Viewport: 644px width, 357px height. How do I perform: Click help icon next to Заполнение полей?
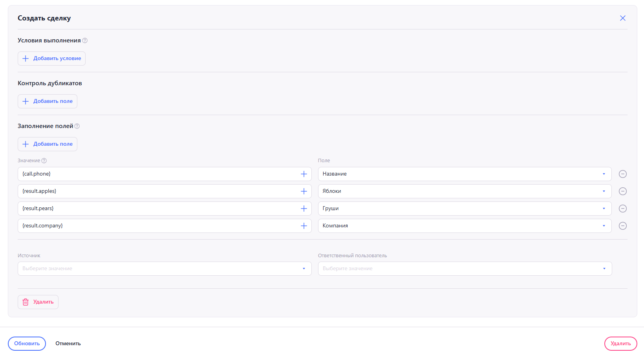pos(77,126)
